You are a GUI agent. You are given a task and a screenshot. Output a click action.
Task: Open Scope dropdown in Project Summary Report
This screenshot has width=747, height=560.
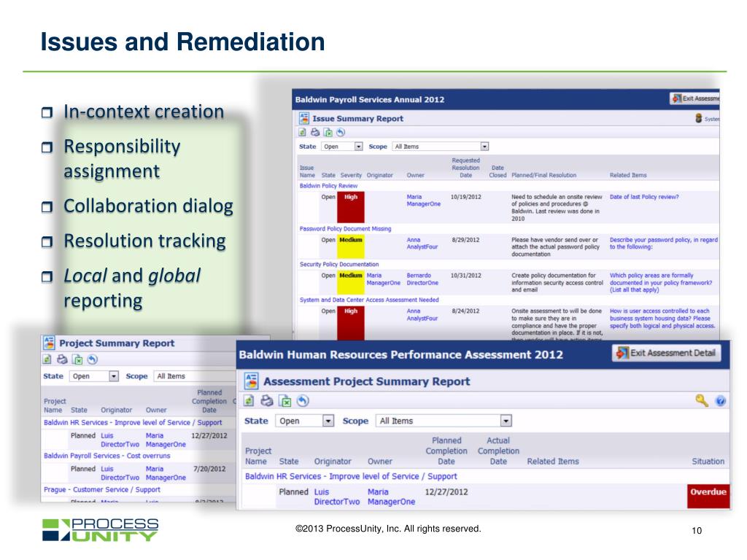(x=194, y=376)
